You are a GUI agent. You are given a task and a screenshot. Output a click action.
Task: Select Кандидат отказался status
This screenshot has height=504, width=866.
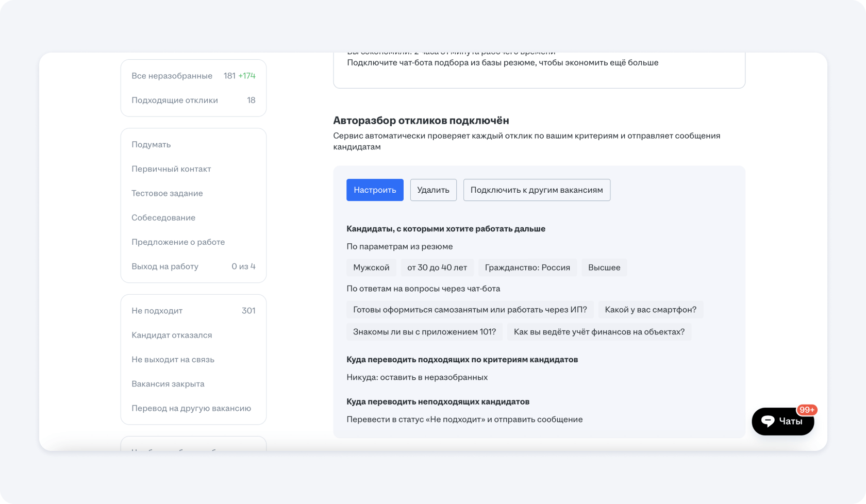pyautogui.click(x=172, y=335)
